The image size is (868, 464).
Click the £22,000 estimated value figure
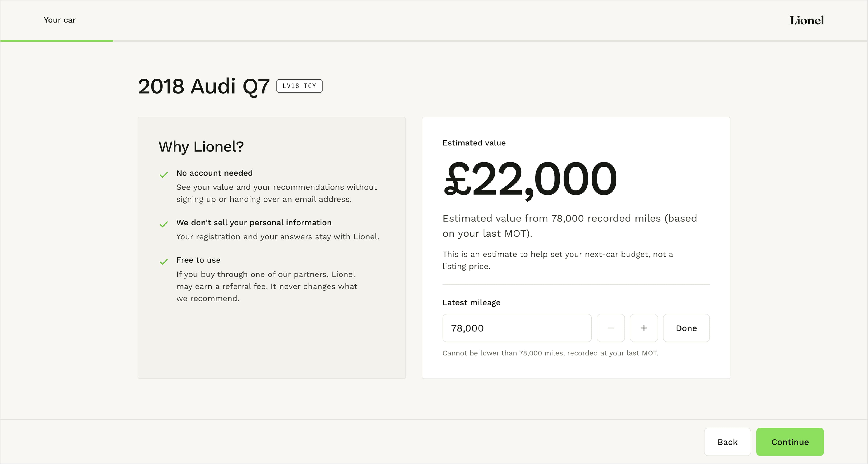[x=530, y=179]
